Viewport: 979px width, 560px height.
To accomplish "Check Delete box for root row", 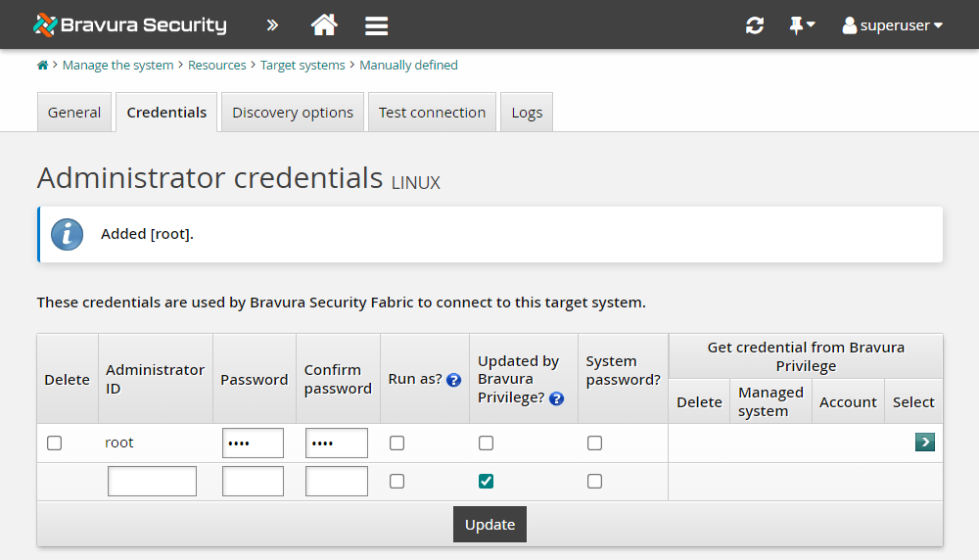I will [54, 443].
